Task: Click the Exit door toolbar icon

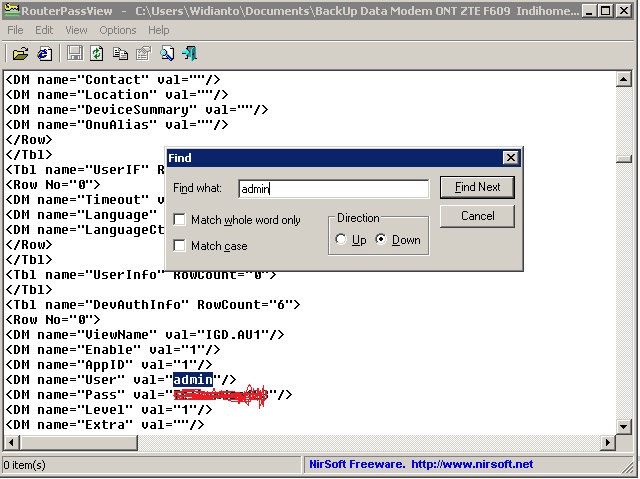Action: (190, 53)
